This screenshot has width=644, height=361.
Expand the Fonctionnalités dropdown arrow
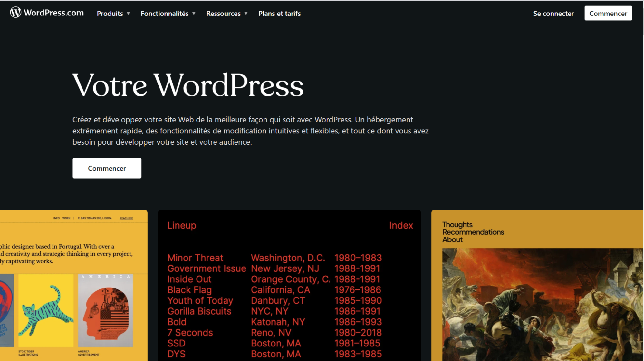click(x=194, y=14)
